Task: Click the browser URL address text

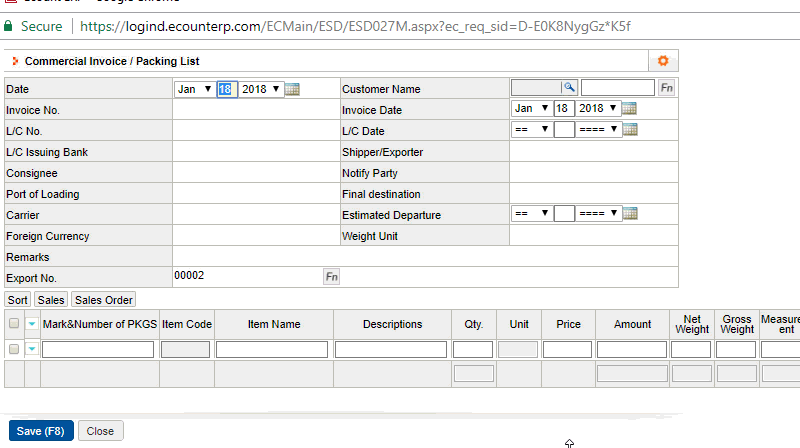Action: pos(355,26)
